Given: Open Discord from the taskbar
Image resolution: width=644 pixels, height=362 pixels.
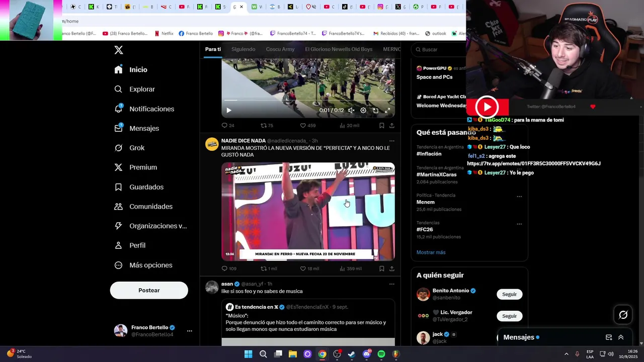Looking at the screenshot, I should (x=366, y=354).
